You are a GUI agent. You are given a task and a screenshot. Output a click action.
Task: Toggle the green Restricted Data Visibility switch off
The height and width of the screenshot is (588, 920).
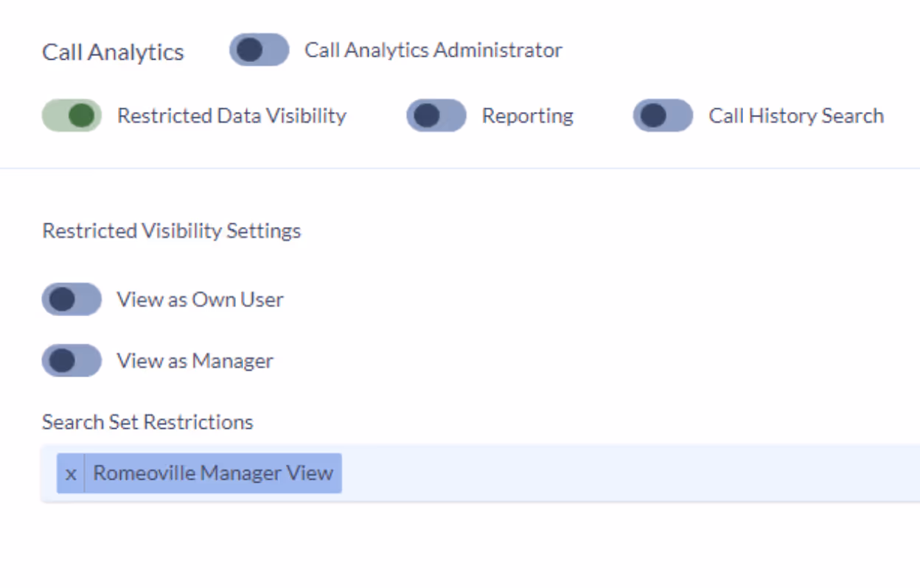(x=73, y=115)
